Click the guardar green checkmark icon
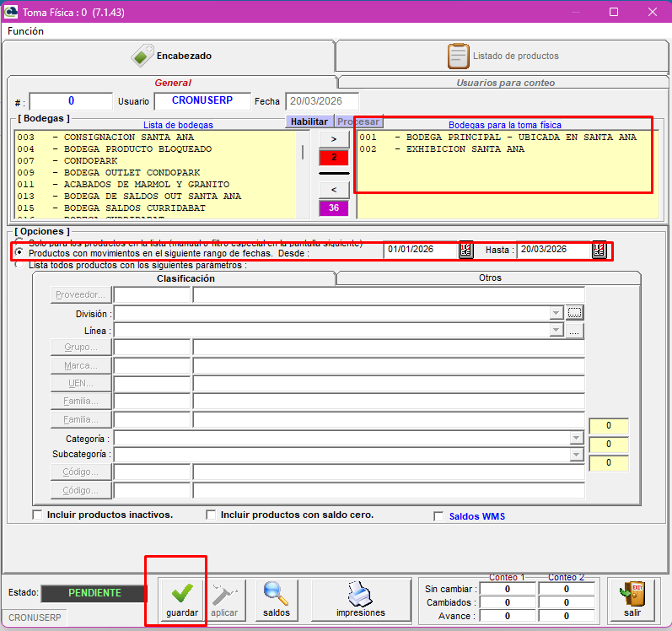The image size is (672, 631). tap(182, 593)
